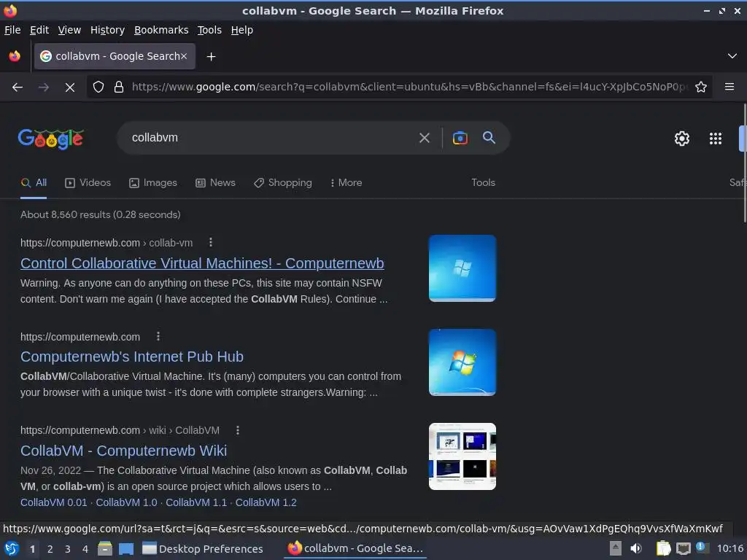Viewport: 747px width, 560px height.
Task: Switch to Shopping results
Action: 282,183
